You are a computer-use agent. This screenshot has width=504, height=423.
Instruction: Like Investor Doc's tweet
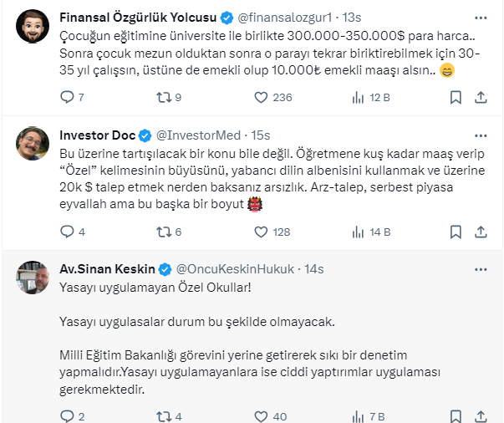[x=259, y=232]
